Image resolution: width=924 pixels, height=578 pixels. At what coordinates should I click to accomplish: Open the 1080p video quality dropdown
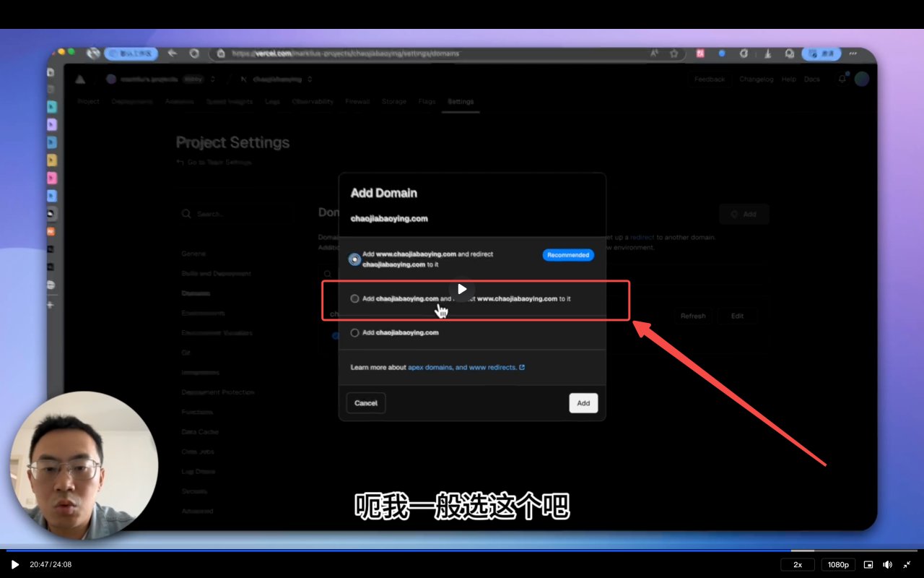[x=838, y=564]
